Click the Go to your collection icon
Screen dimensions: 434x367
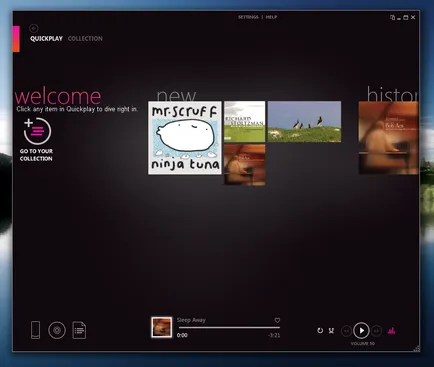coord(37,131)
